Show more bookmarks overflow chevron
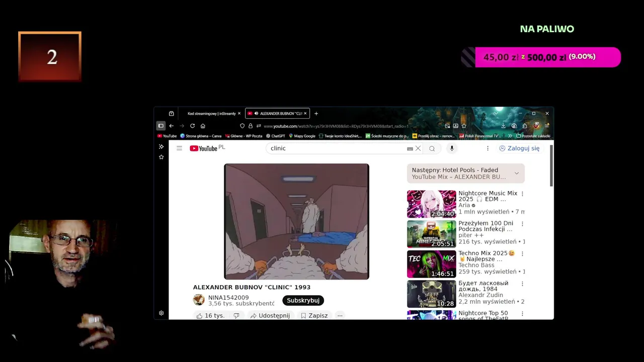Viewport: 644px width, 362px height. click(510, 136)
